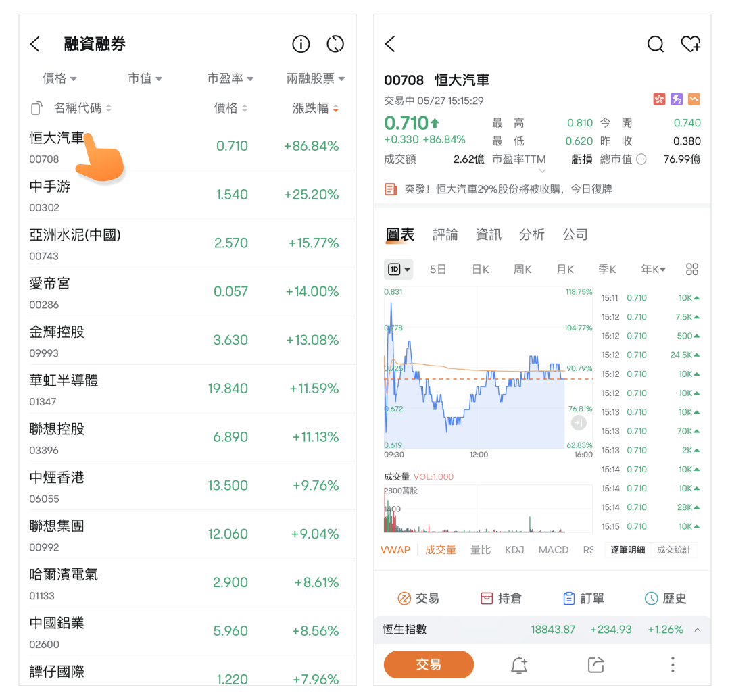
Task: Open the price alert bell icon
Action: point(519,665)
